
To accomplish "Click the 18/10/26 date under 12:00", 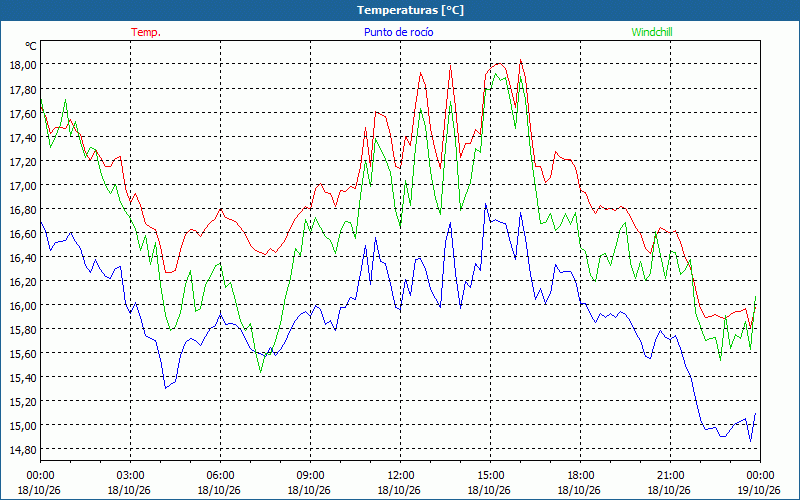I will (399, 490).
